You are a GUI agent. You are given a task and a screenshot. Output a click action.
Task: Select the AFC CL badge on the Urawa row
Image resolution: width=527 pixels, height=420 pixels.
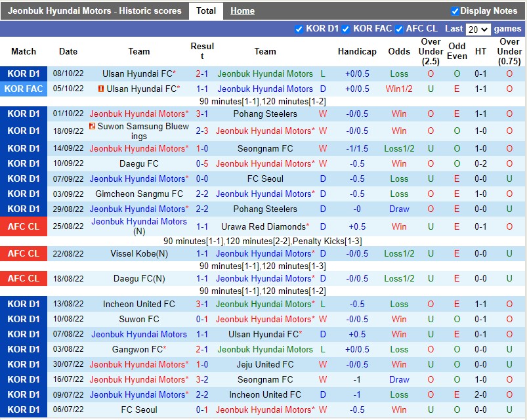[24, 226]
